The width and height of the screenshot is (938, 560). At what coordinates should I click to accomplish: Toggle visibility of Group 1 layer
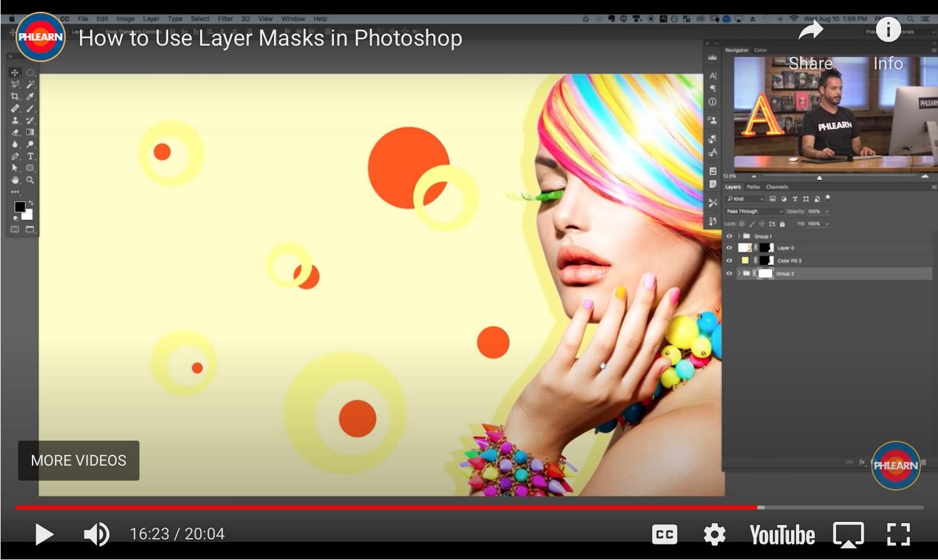[x=729, y=236]
